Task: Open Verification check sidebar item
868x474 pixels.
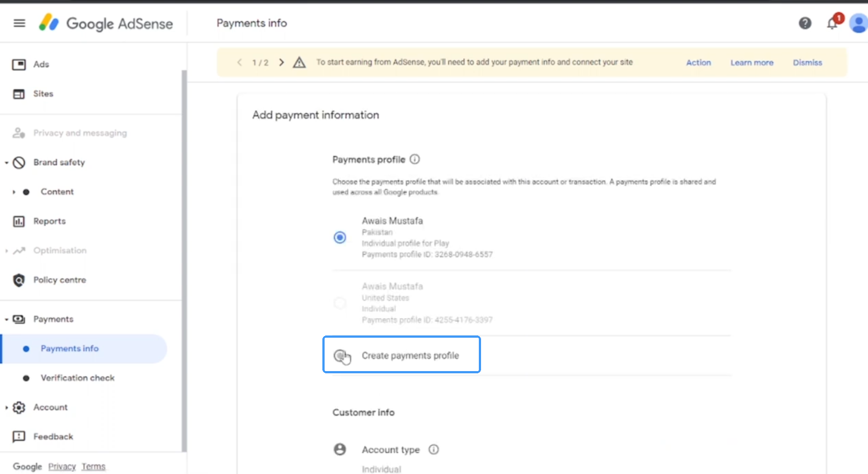Action: [77, 378]
